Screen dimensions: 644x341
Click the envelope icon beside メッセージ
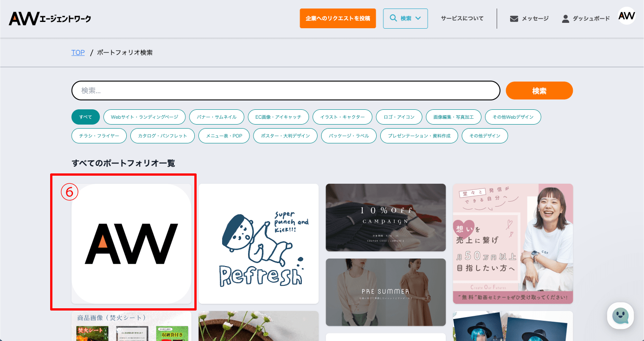coord(514,19)
